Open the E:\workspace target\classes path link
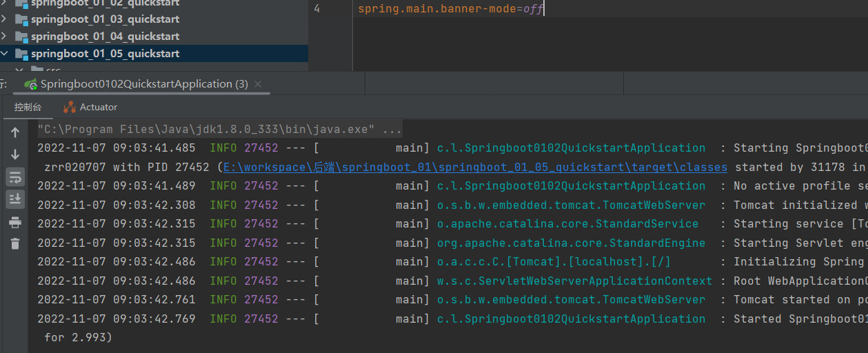 point(474,168)
